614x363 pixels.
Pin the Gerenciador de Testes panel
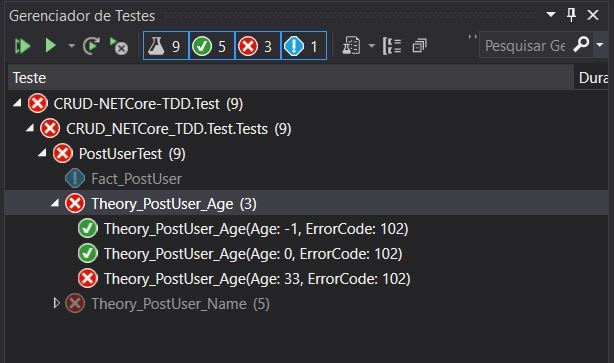pyautogui.click(x=571, y=15)
